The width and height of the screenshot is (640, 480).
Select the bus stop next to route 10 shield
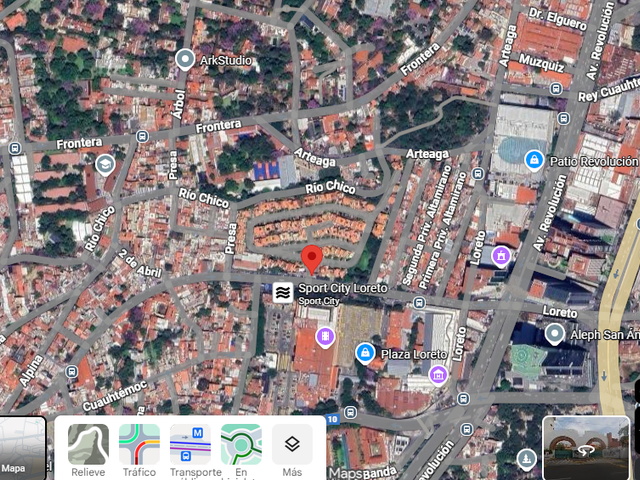point(350,412)
